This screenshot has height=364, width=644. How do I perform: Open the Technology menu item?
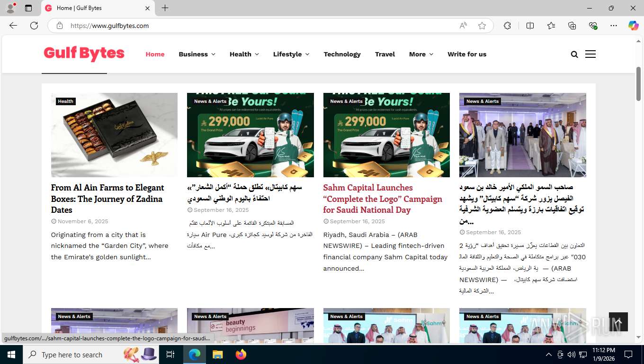[x=342, y=54]
